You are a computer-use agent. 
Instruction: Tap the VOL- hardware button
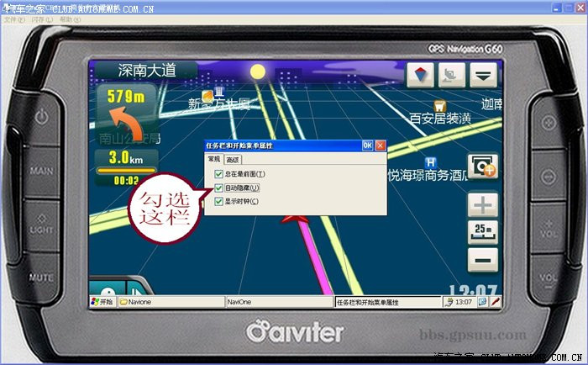[x=548, y=280]
